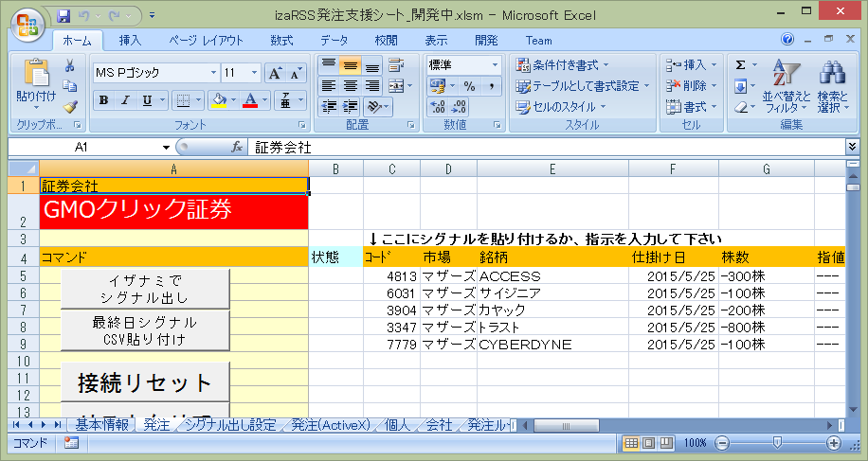Switch to the 基本情報 sheet tab
Image resolution: width=868 pixels, height=461 pixels.
click(x=101, y=425)
